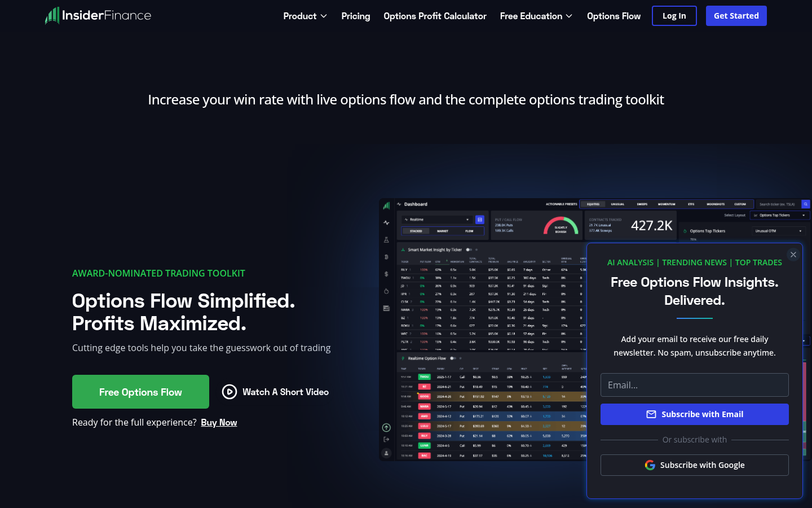Image resolution: width=812 pixels, height=508 pixels.
Task: Open Options Profit Calculator in the nav
Action: pos(435,16)
